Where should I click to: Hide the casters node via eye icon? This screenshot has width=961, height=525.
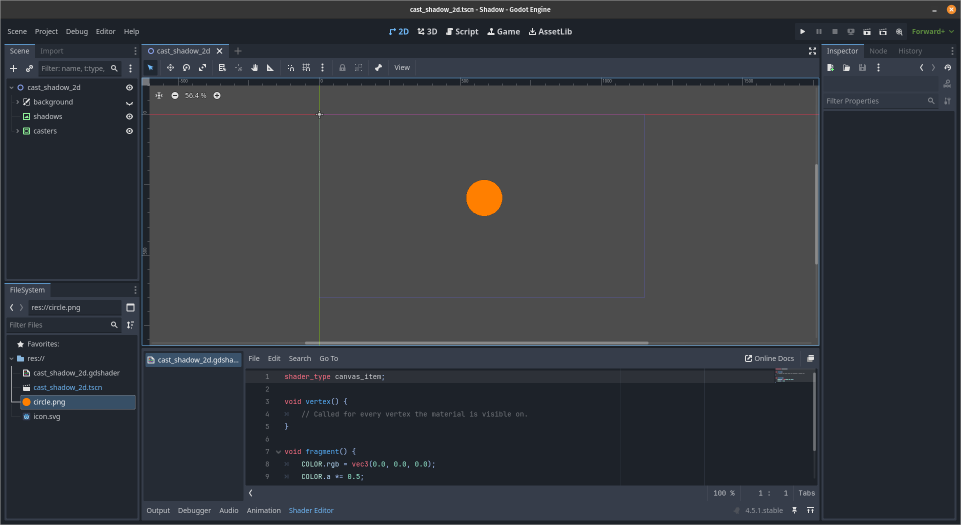click(x=129, y=131)
